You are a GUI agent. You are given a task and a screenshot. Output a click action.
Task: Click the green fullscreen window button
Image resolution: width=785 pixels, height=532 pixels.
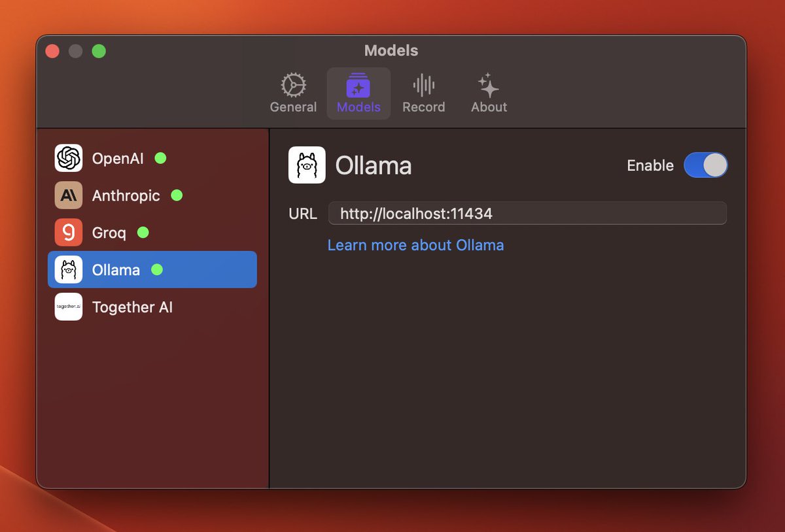tap(99, 51)
